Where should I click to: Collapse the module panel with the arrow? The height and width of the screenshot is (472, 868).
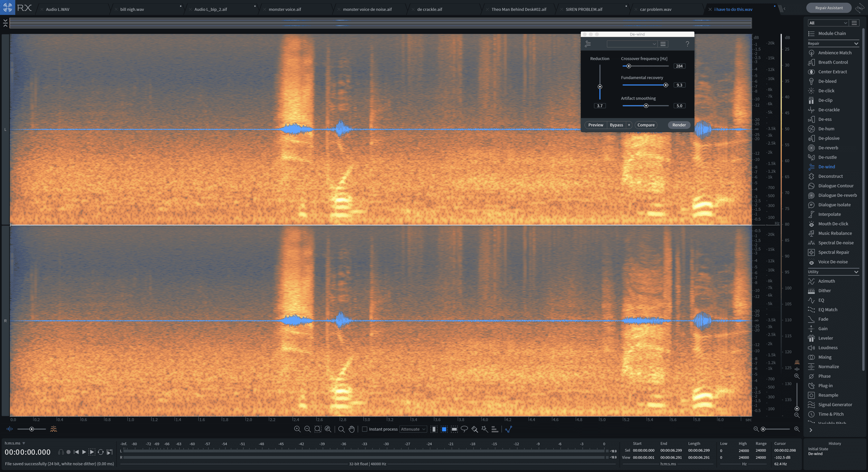coord(811,430)
